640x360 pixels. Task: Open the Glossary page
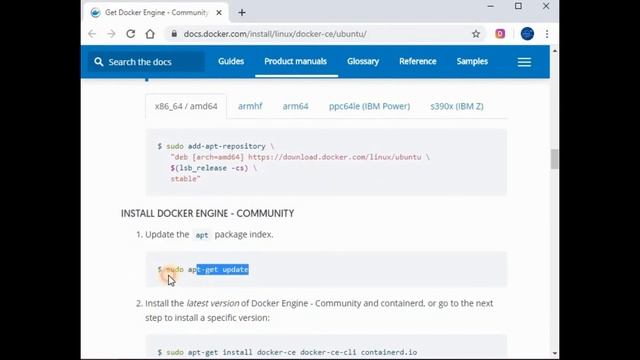pos(363,61)
